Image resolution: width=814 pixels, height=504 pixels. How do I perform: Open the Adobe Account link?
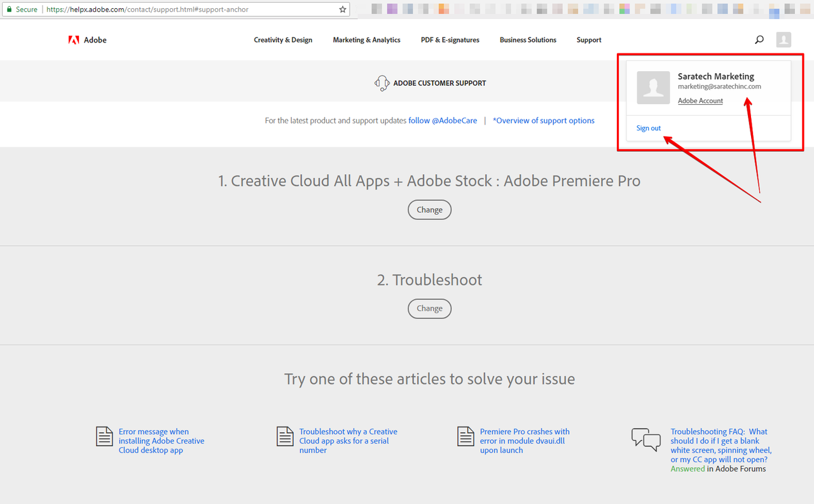(x=700, y=100)
